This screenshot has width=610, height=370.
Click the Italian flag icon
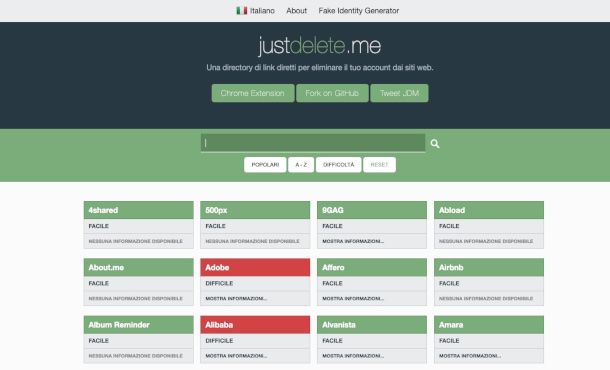coord(242,11)
